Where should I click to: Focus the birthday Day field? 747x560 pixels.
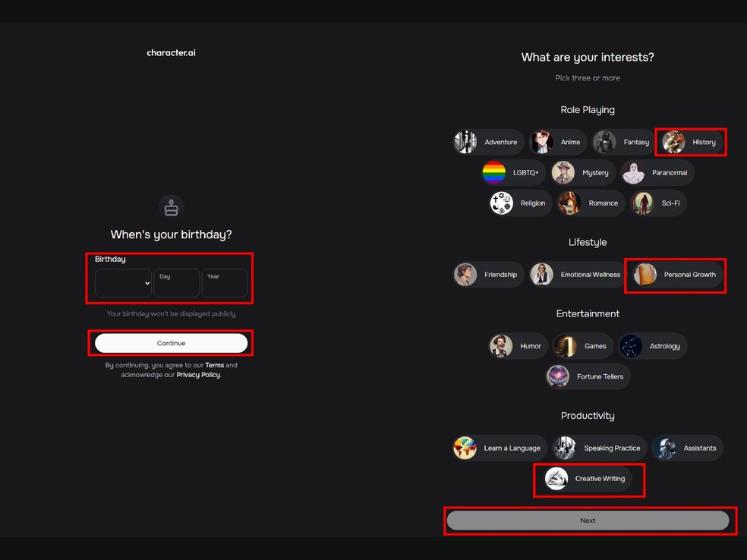177,283
